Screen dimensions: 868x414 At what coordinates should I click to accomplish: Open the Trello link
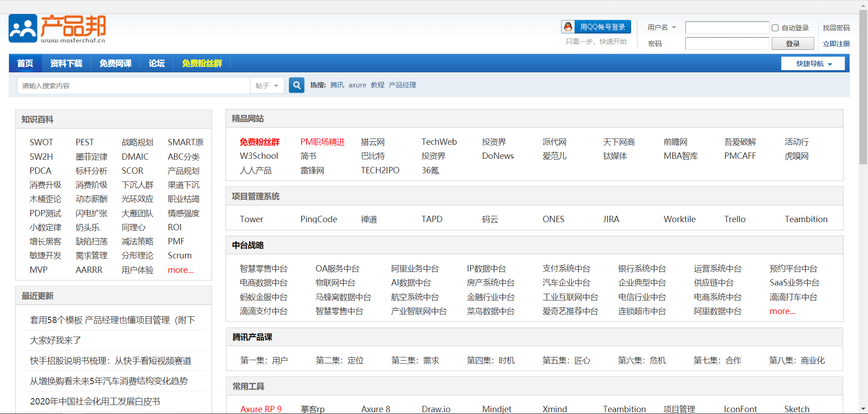click(x=735, y=219)
